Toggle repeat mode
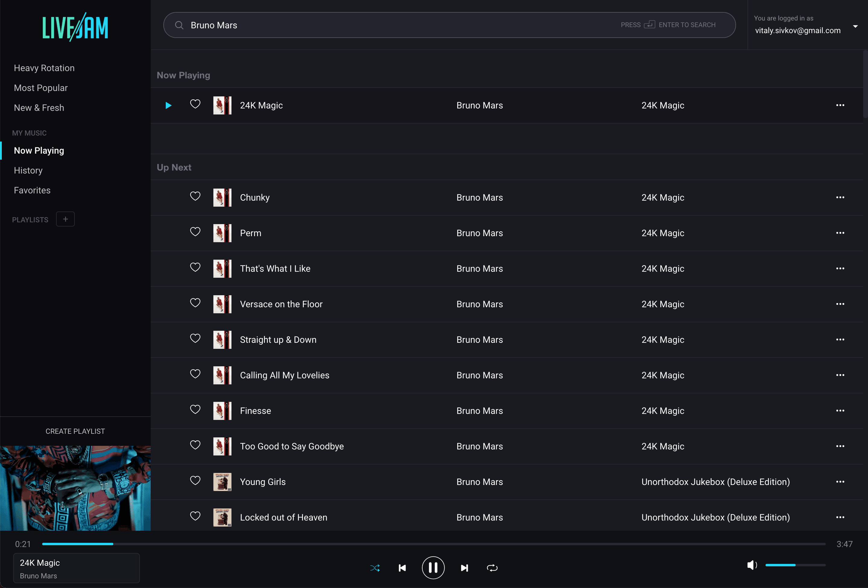 point(492,568)
